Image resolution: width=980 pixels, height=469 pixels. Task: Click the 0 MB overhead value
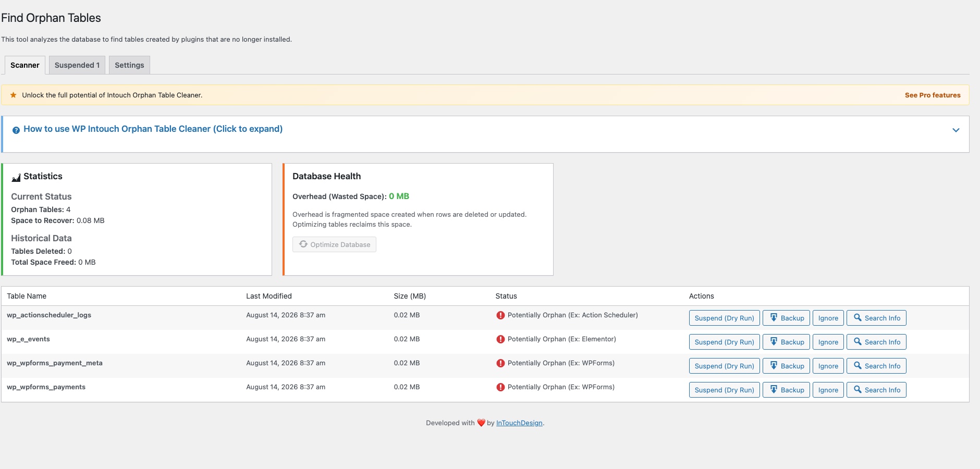coord(399,196)
